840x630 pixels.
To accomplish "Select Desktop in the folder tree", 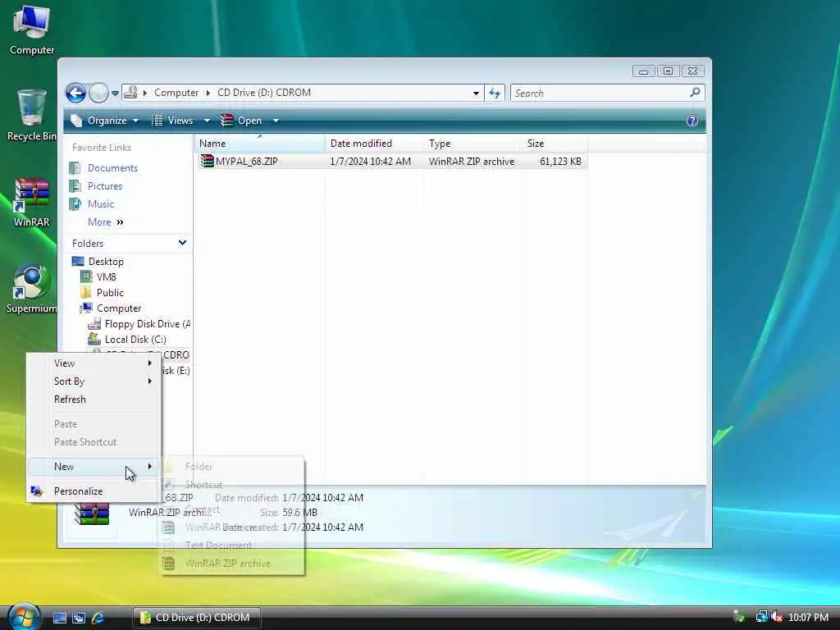I will point(106,262).
